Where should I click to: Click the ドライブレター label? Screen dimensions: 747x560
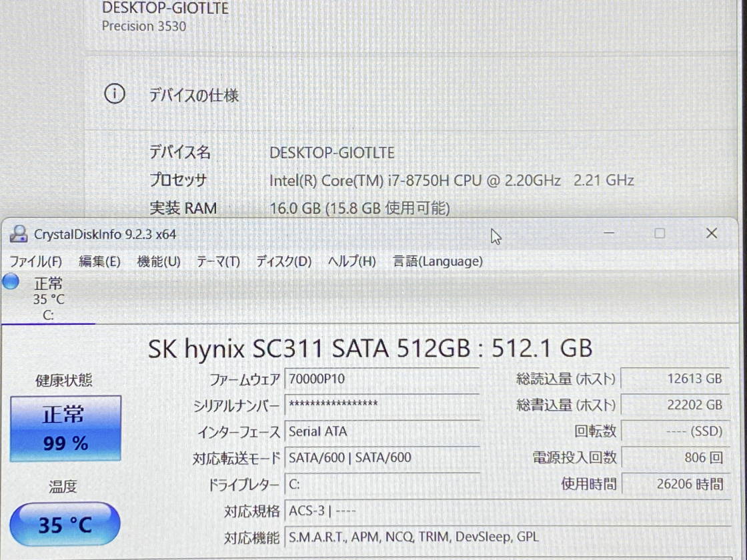coord(243,485)
